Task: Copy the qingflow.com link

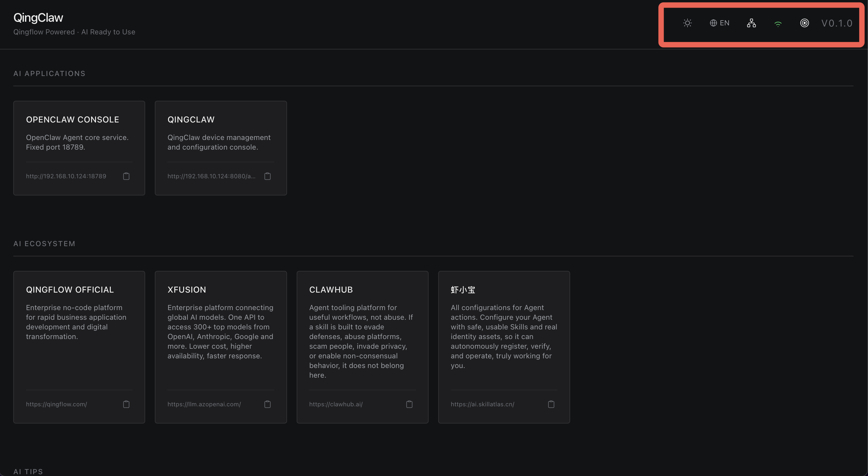Action: [x=126, y=404]
